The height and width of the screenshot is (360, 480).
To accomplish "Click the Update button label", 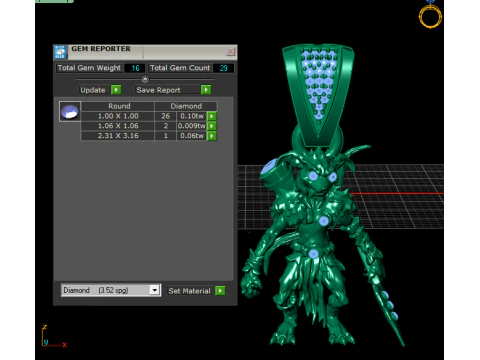I will click(93, 90).
